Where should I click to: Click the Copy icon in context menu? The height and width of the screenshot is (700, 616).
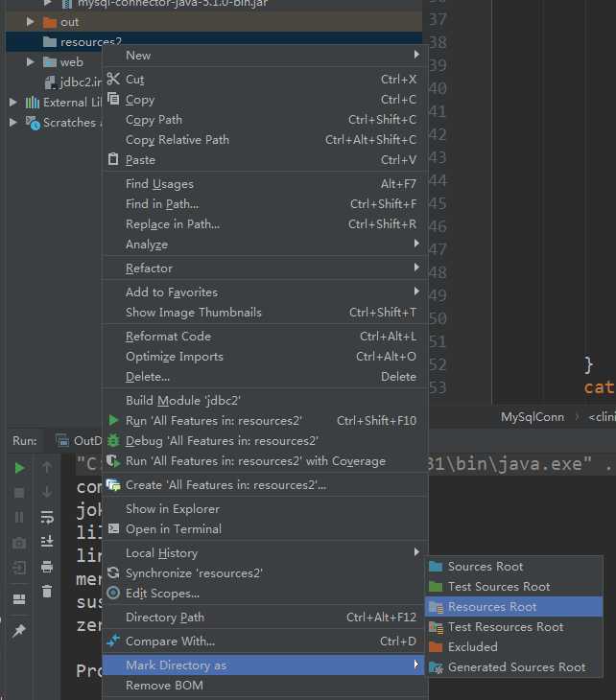[x=113, y=99]
